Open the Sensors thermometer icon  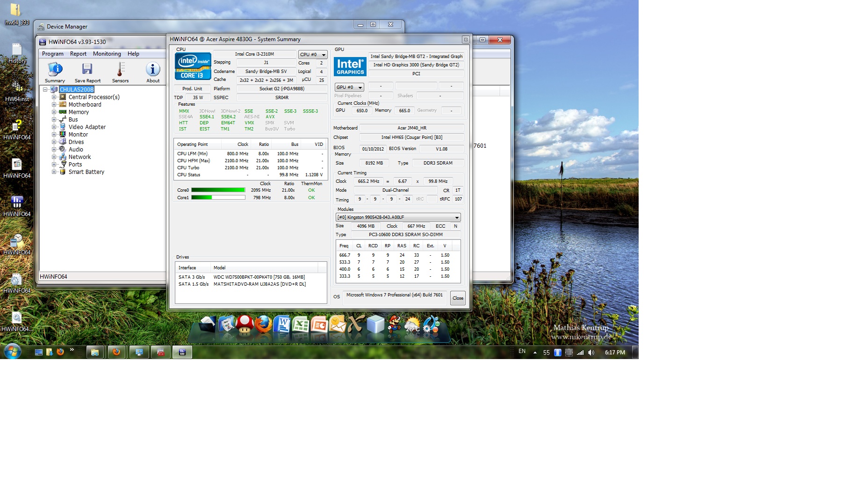point(120,70)
